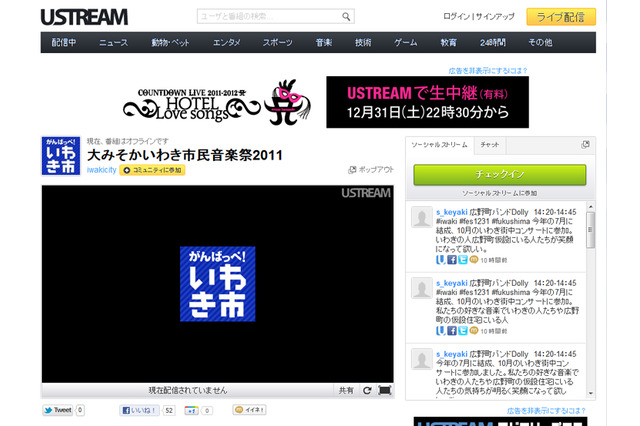Screen dimensions: 640x426
Task: Open the 動物・ペット category
Action: click(x=170, y=42)
